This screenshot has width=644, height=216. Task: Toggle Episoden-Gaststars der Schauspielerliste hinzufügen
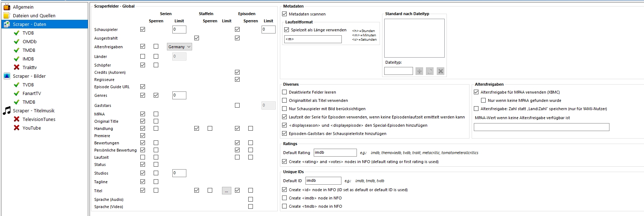click(285, 134)
